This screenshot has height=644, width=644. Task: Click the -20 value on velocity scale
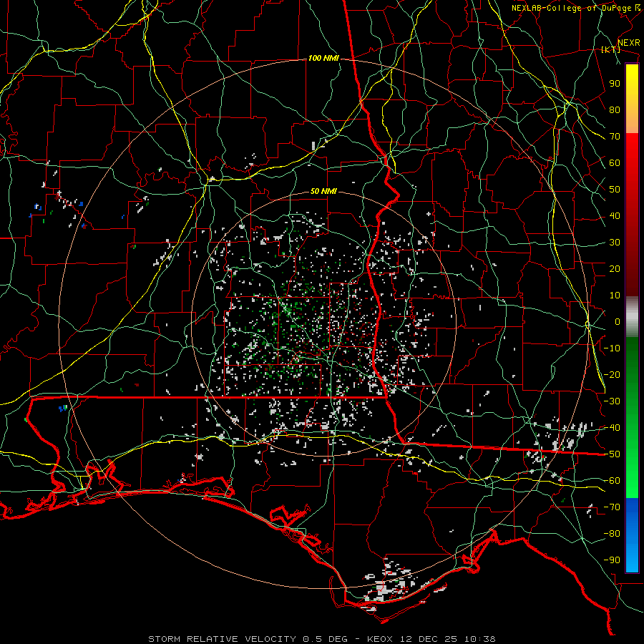click(612, 375)
